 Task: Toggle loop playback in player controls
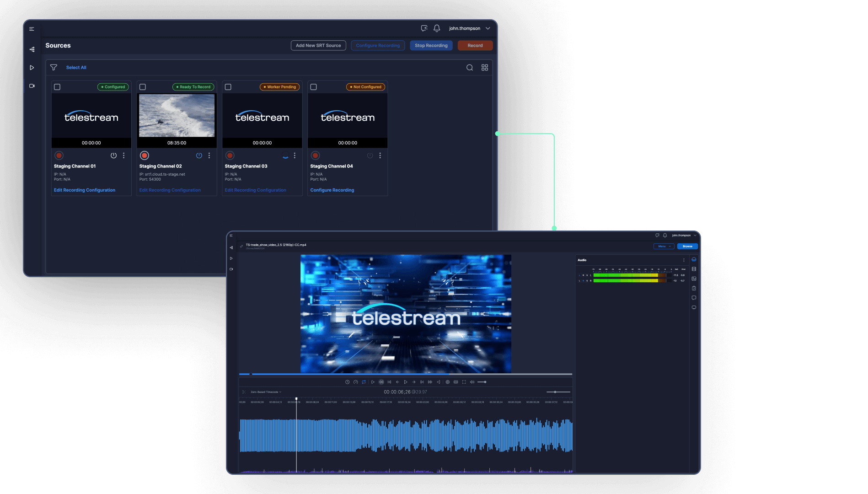(364, 382)
